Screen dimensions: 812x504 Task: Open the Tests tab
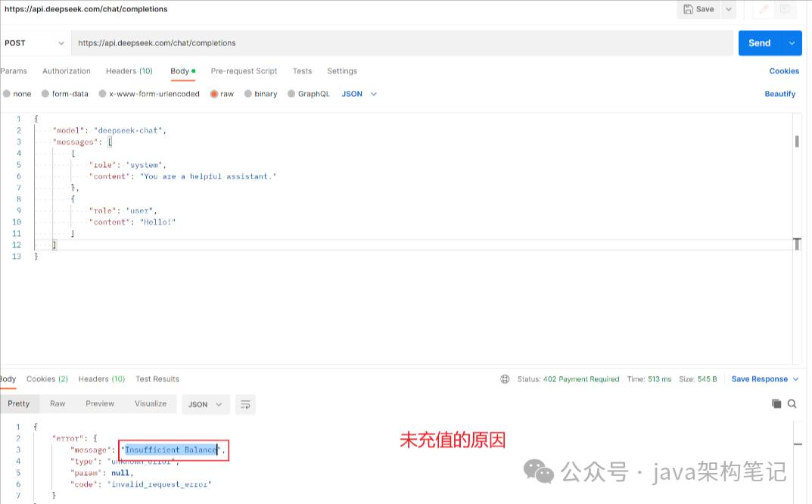click(303, 71)
